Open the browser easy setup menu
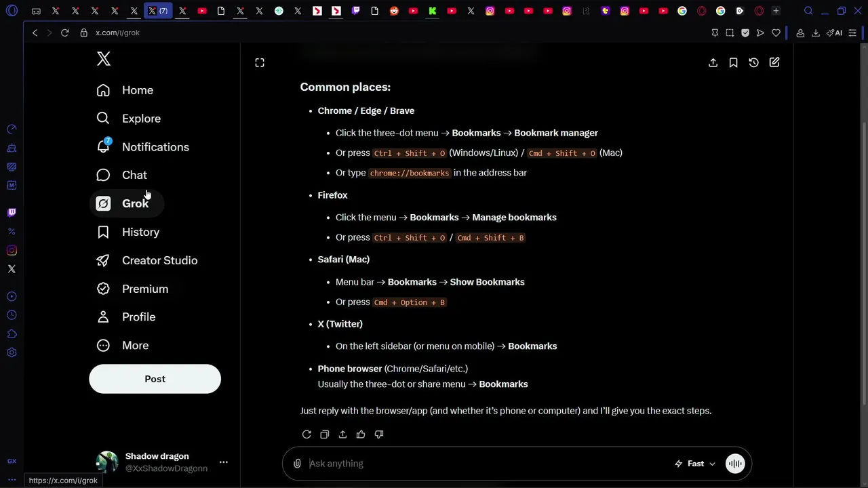Viewport: 868px width, 488px height. pos(853,33)
